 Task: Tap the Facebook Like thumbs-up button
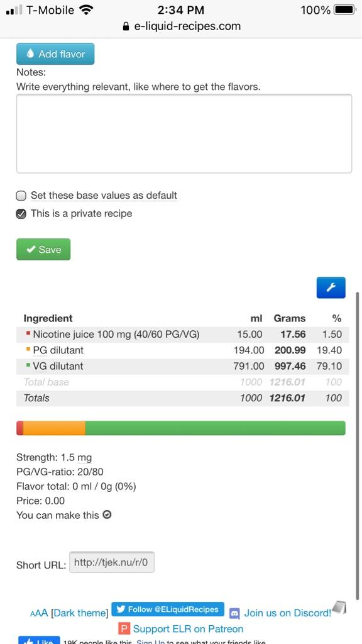(x=40, y=641)
